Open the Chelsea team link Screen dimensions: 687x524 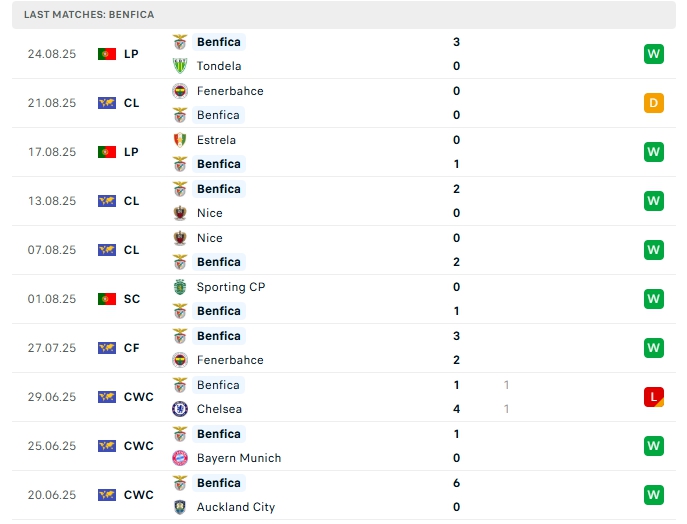219,409
